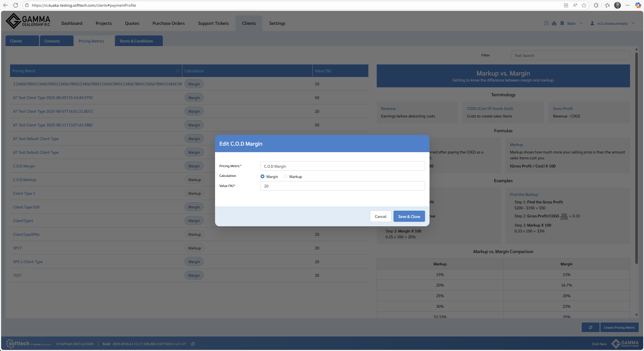The width and height of the screenshot is (644, 351).
Task: Click the save floppy disk icon
Action: (x=546, y=23)
